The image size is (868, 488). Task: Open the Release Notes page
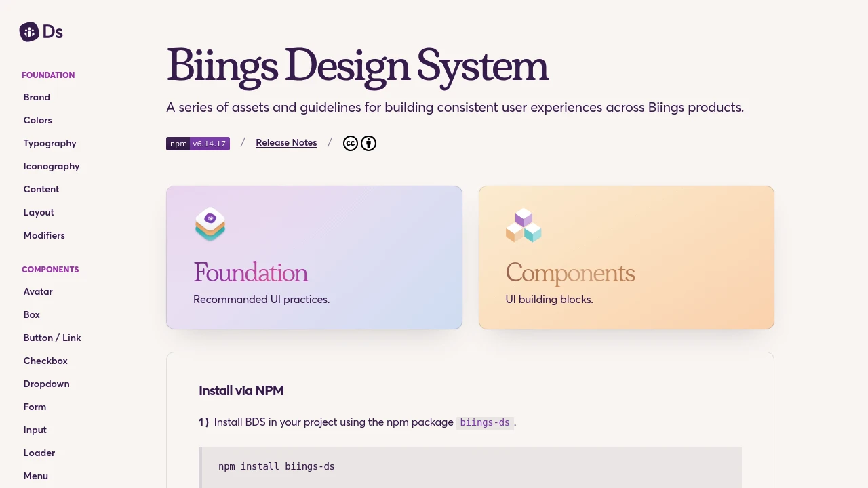[x=286, y=142]
